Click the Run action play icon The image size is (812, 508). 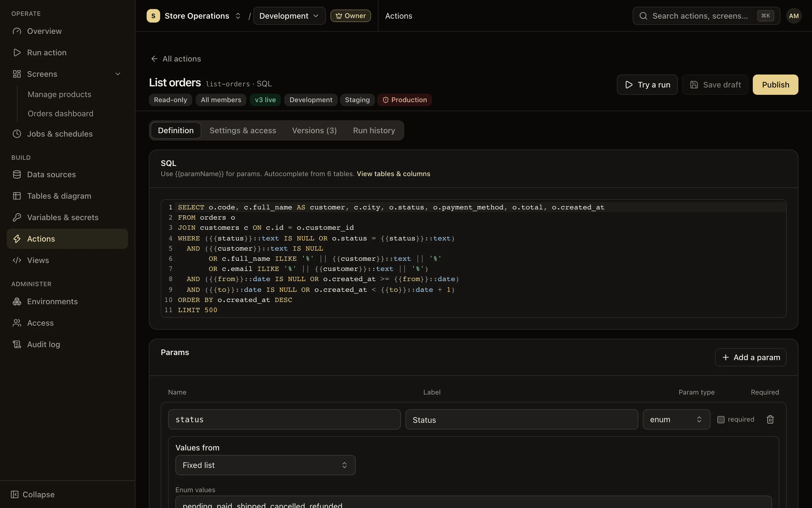coord(17,52)
